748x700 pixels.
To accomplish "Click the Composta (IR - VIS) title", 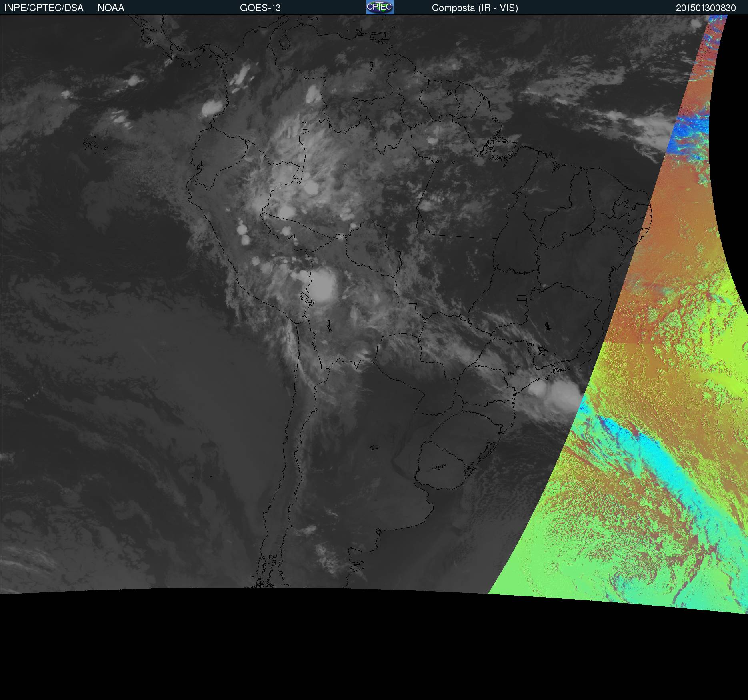I will [475, 8].
